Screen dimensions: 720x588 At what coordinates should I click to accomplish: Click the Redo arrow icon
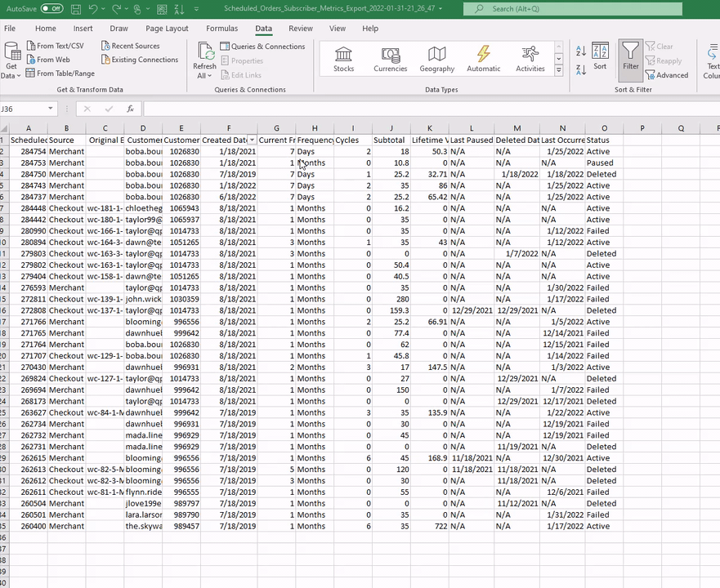coord(116,9)
